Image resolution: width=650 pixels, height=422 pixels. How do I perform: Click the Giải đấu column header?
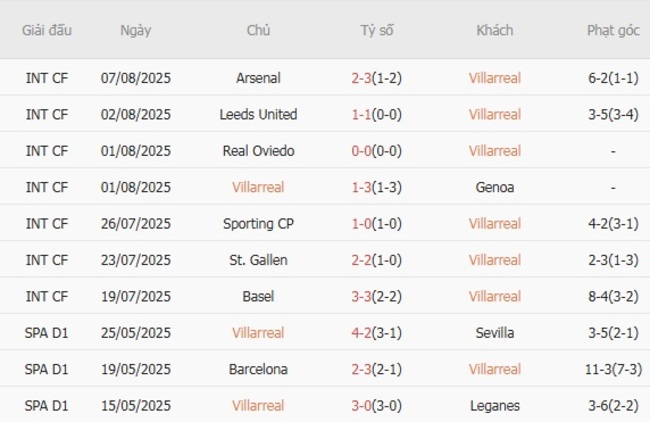tap(47, 30)
